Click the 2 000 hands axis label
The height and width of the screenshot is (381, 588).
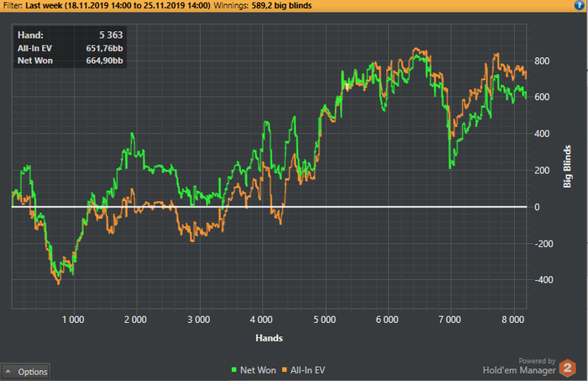click(x=136, y=320)
